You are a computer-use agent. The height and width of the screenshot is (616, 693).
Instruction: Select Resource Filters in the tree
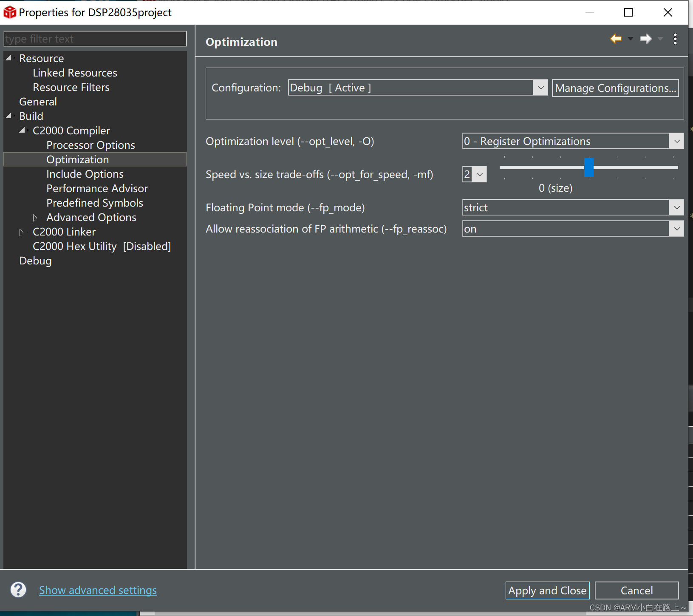(71, 87)
